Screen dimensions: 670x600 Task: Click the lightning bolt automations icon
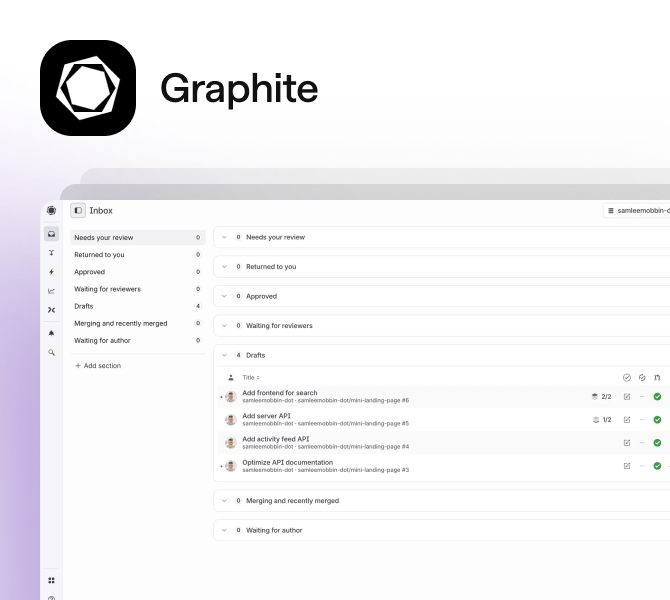click(51, 272)
